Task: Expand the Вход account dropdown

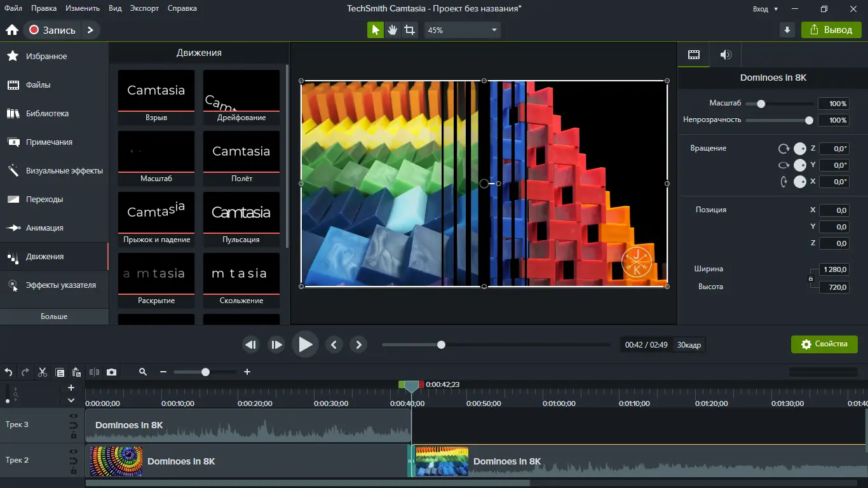Action: [766, 9]
